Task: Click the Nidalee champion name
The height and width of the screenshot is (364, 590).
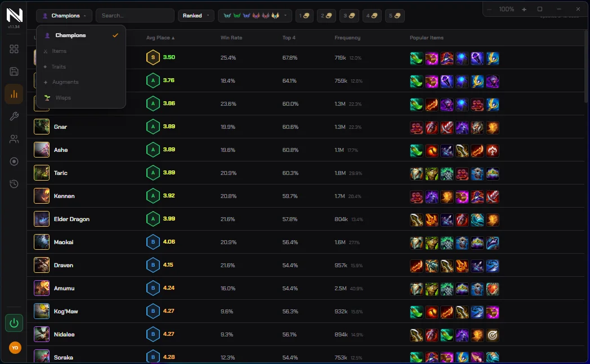Action: tap(64, 334)
